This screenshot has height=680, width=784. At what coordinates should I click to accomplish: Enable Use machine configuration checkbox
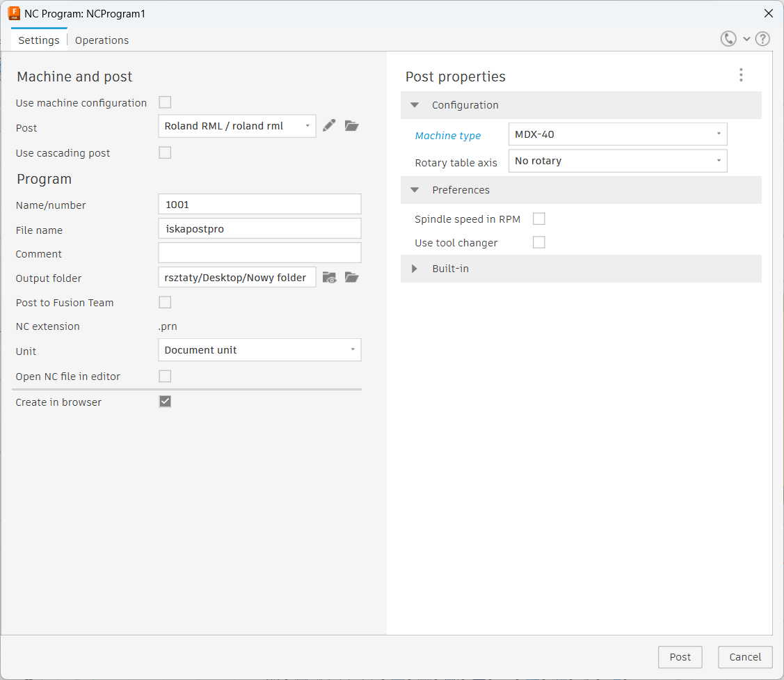pos(165,102)
